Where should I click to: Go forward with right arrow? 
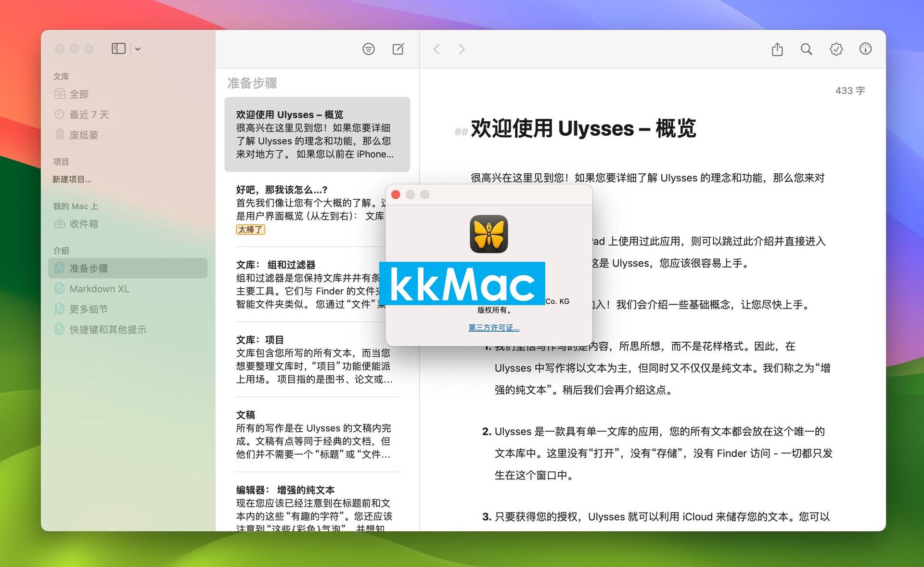click(462, 49)
